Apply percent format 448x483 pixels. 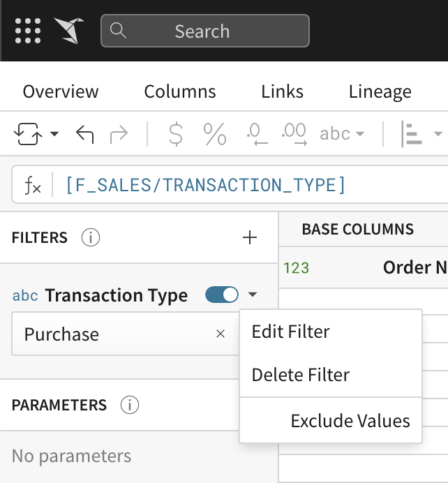(x=215, y=134)
